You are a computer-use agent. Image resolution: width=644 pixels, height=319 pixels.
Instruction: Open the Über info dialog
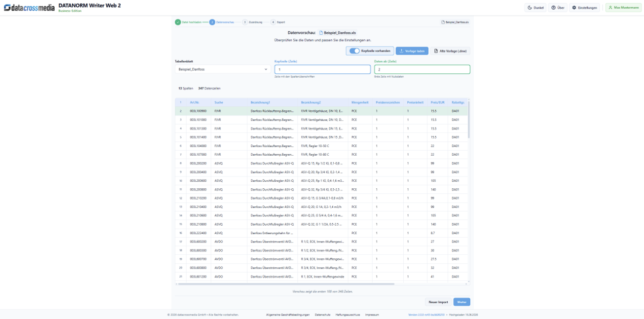point(558,8)
